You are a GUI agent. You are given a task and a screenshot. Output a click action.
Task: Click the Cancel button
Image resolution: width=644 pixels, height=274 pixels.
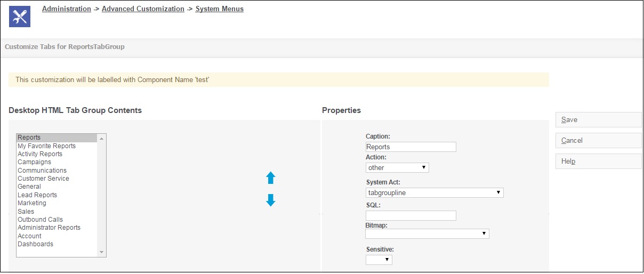[x=598, y=141]
